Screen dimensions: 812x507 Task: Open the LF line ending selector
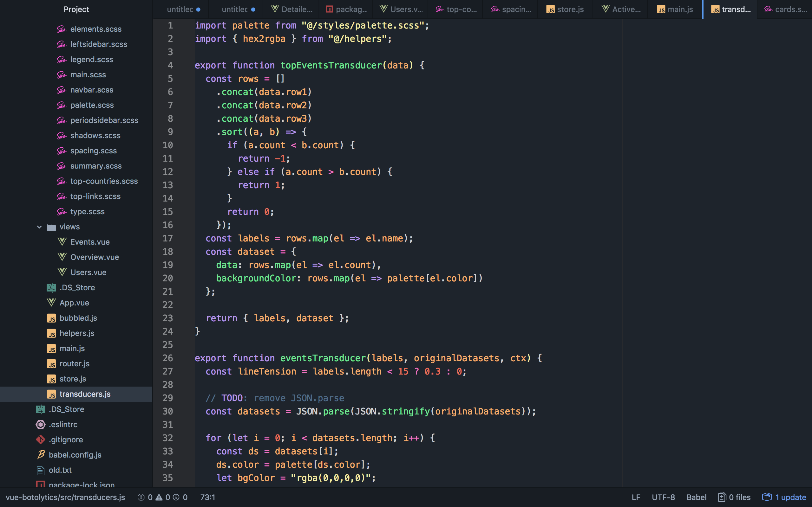[636, 497]
